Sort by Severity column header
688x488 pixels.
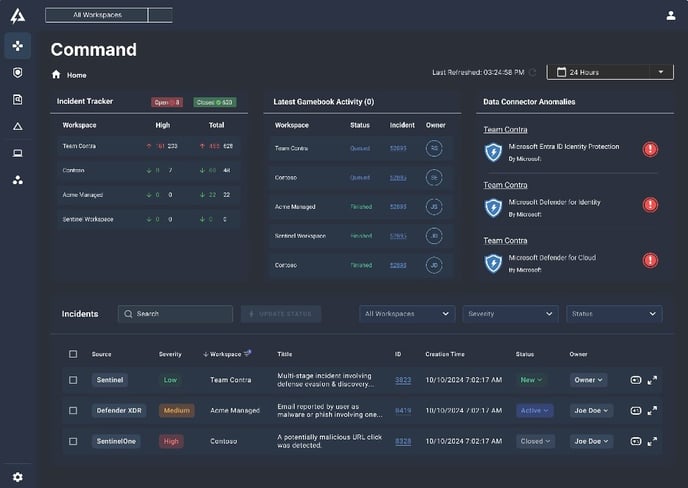pos(170,354)
